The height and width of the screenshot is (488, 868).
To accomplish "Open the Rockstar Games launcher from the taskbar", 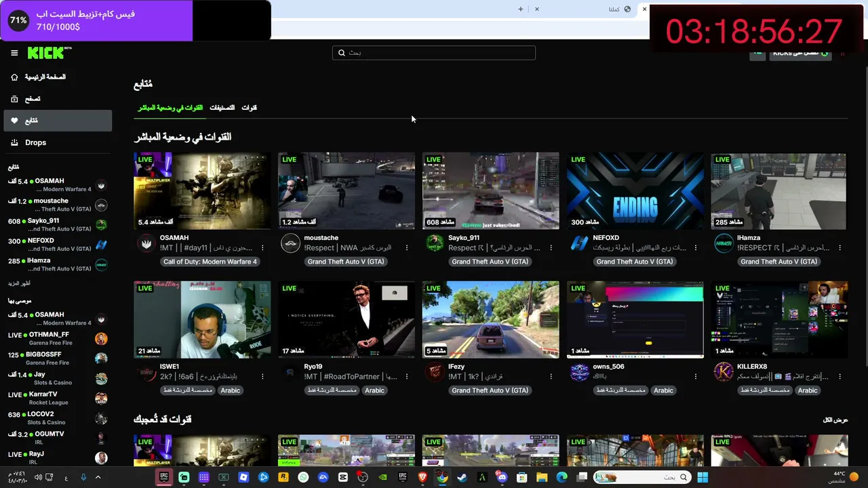I will (x=283, y=477).
